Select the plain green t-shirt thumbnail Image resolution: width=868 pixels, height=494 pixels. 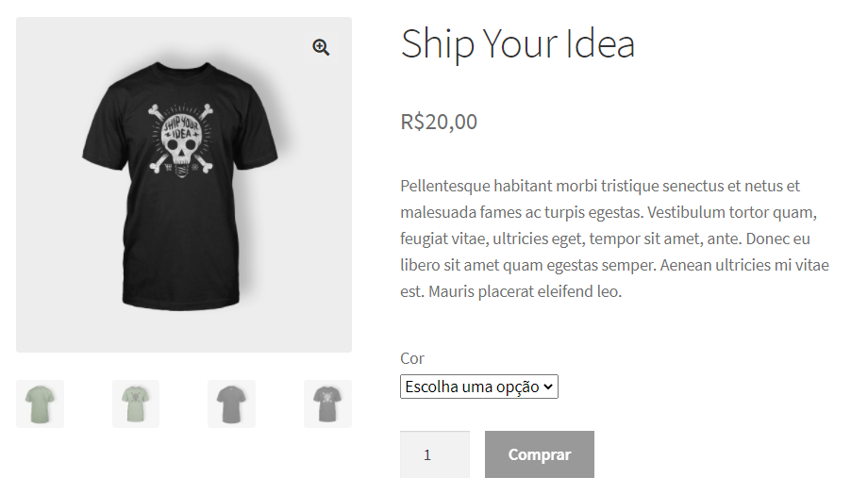tap(40, 403)
